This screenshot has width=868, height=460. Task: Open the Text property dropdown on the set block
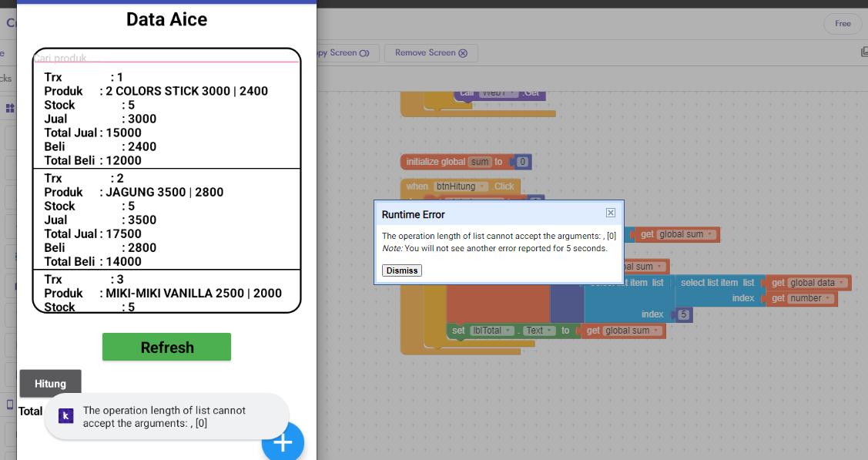pyautogui.click(x=548, y=330)
